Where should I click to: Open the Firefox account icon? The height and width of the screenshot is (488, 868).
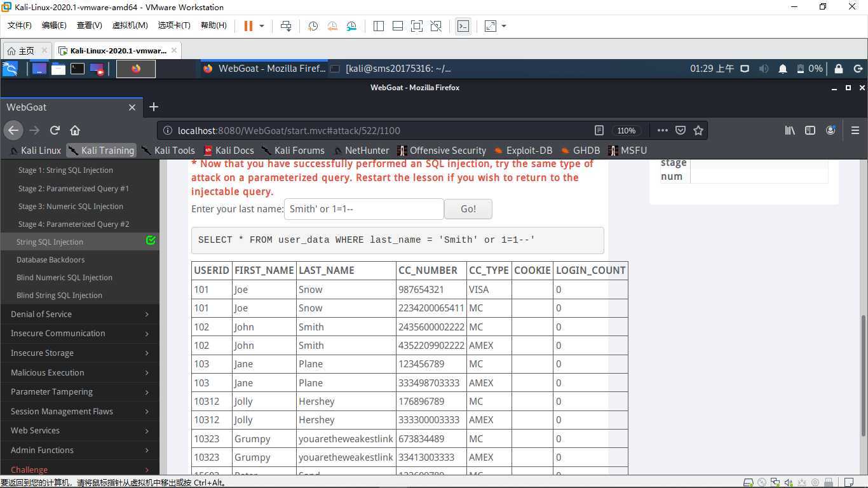click(831, 130)
